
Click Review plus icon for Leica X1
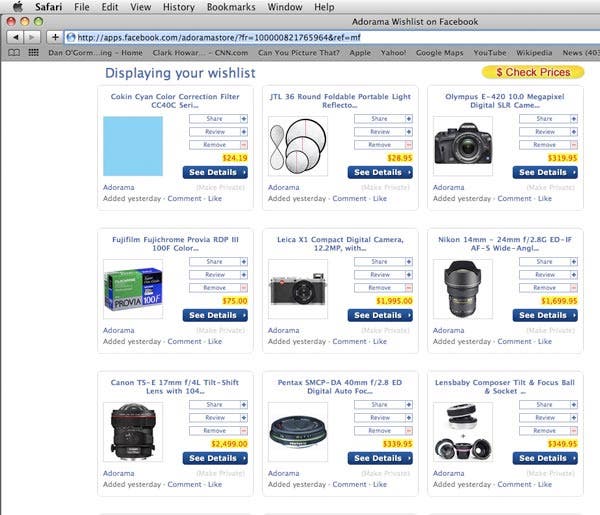(x=409, y=275)
